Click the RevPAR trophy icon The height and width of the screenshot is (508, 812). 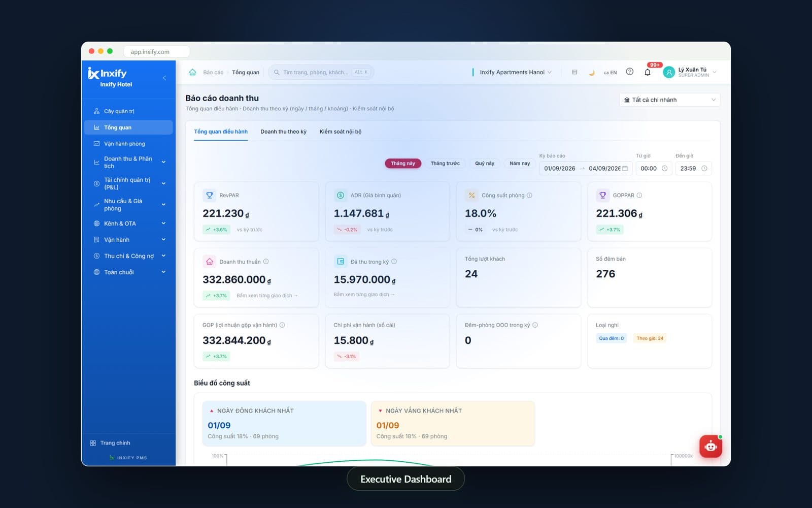pos(209,195)
